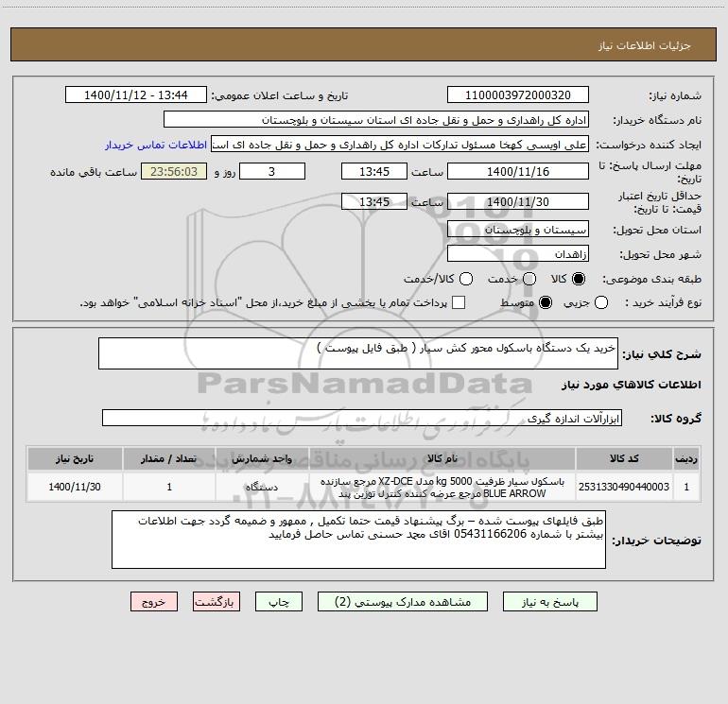Click the تاریخ نیاز column header
The image size is (728, 704).
(75, 459)
